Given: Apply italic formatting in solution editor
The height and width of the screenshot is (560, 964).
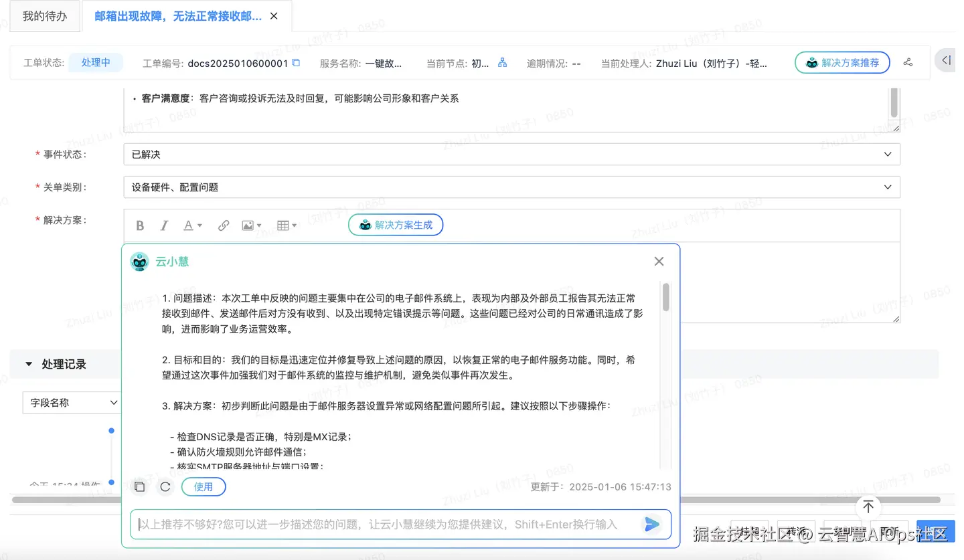Looking at the screenshot, I should click(x=164, y=225).
